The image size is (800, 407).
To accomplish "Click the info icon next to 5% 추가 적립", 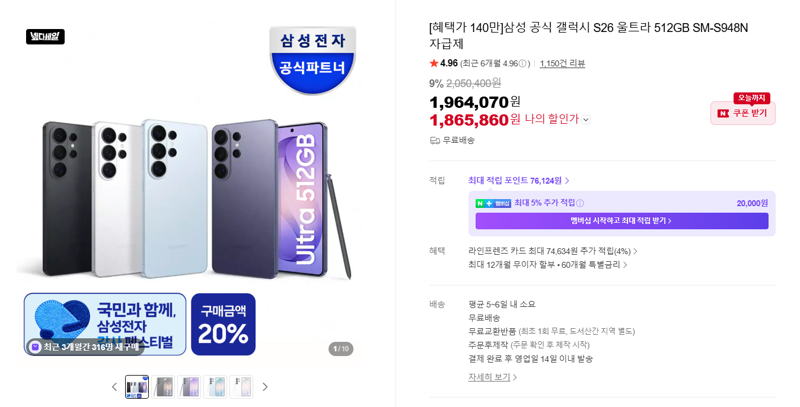I will point(580,203).
